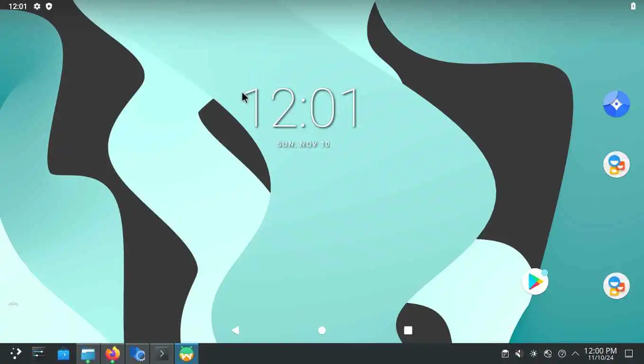Open the muted volume tray icon
This screenshot has height=364, width=644.
tap(519, 354)
